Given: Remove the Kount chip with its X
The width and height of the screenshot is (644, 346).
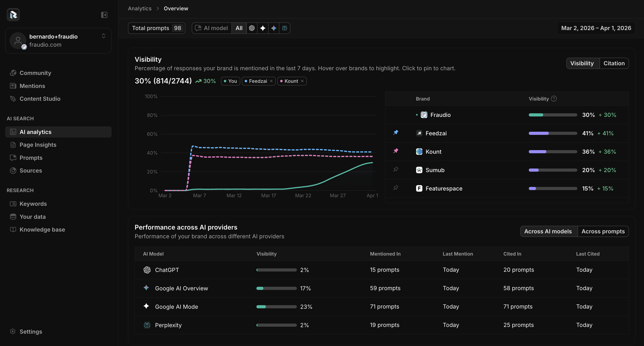Looking at the screenshot, I should 302,81.
